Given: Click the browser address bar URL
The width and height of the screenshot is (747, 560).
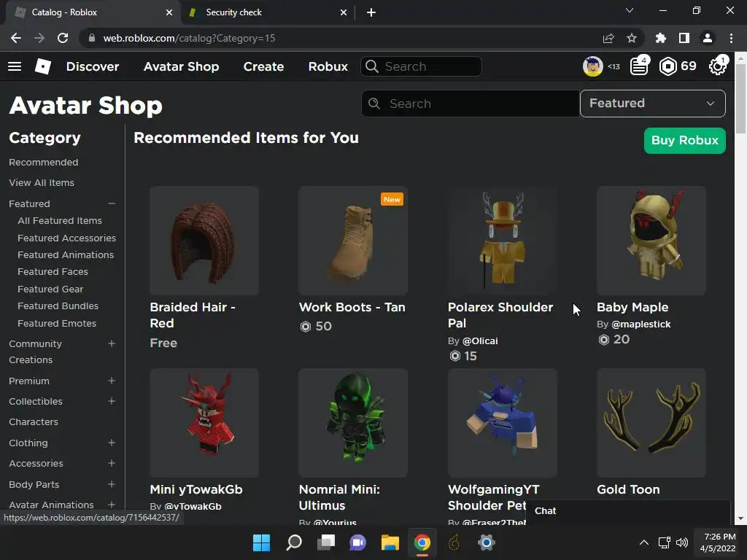Looking at the screenshot, I should tap(189, 38).
